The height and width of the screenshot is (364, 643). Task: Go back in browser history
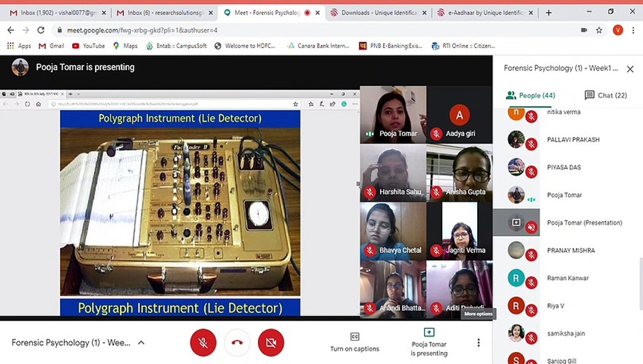click(11, 30)
